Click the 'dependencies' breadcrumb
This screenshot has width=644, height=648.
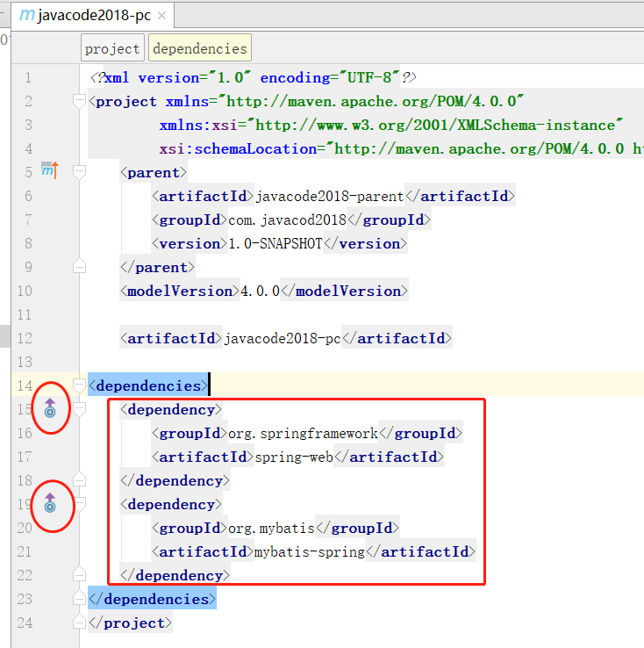[x=199, y=49]
